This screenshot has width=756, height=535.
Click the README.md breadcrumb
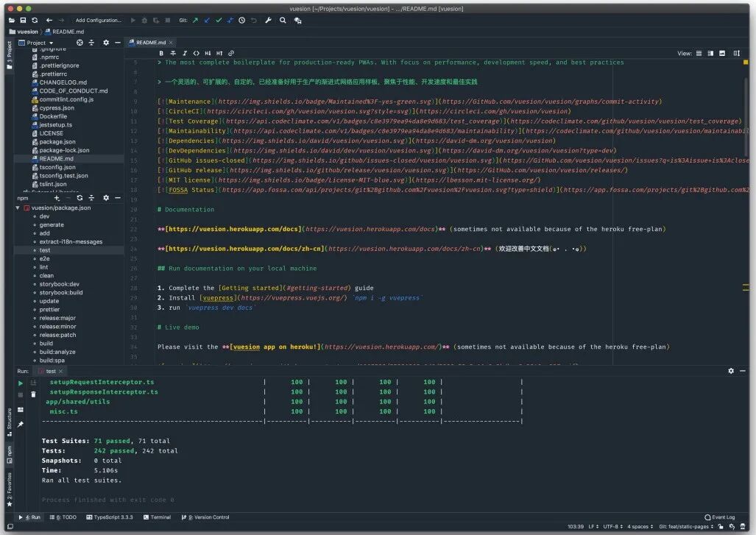pos(64,32)
